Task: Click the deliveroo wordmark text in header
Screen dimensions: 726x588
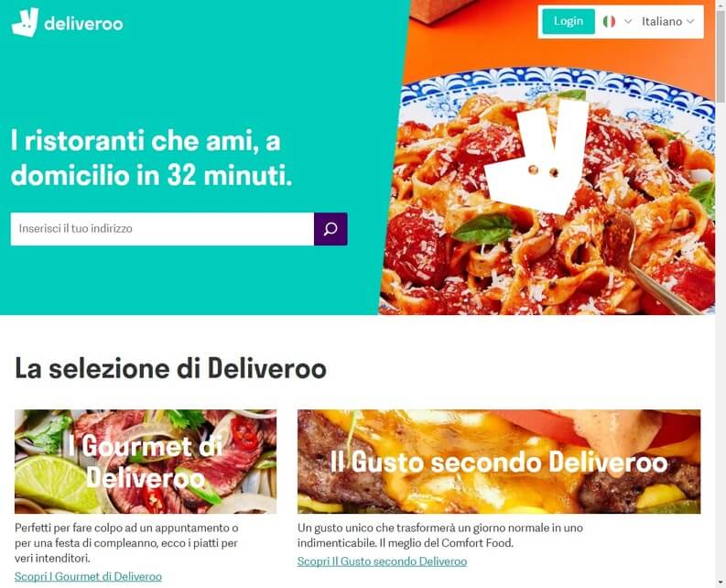Action: pos(84,23)
